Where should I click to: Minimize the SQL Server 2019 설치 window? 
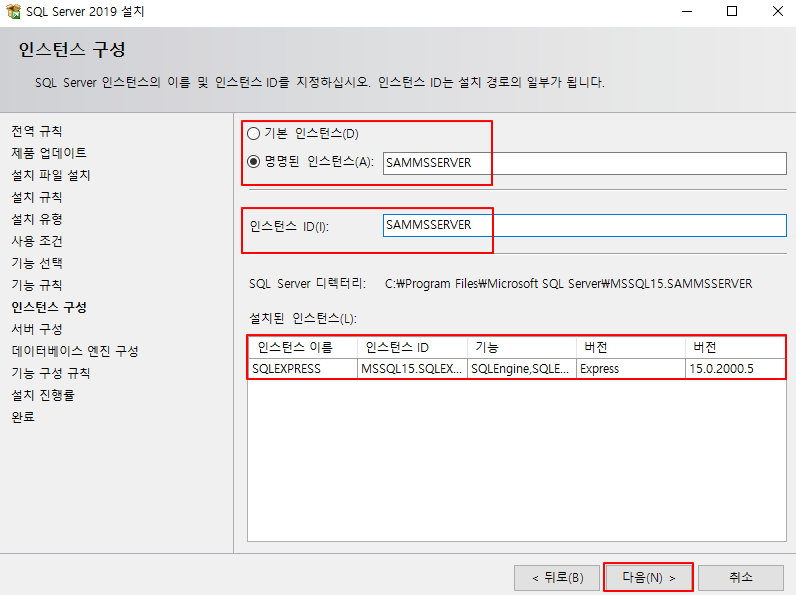tap(687, 11)
